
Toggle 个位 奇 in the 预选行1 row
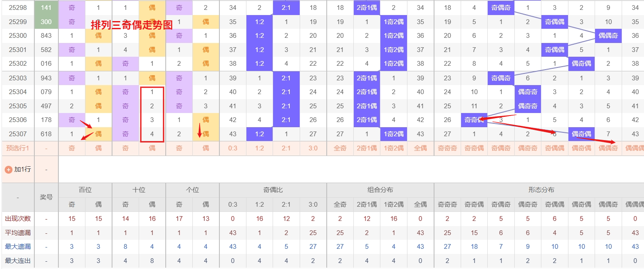click(179, 148)
